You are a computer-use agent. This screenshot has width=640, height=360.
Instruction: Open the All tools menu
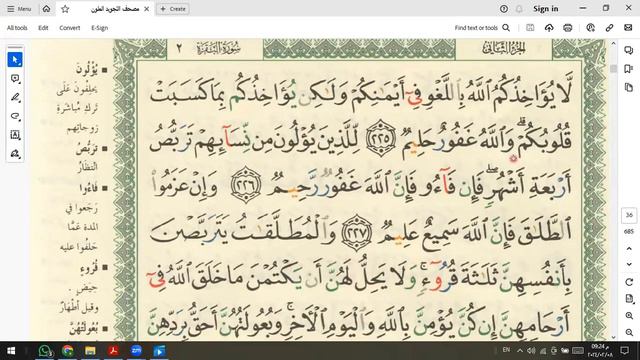click(x=17, y=28)
